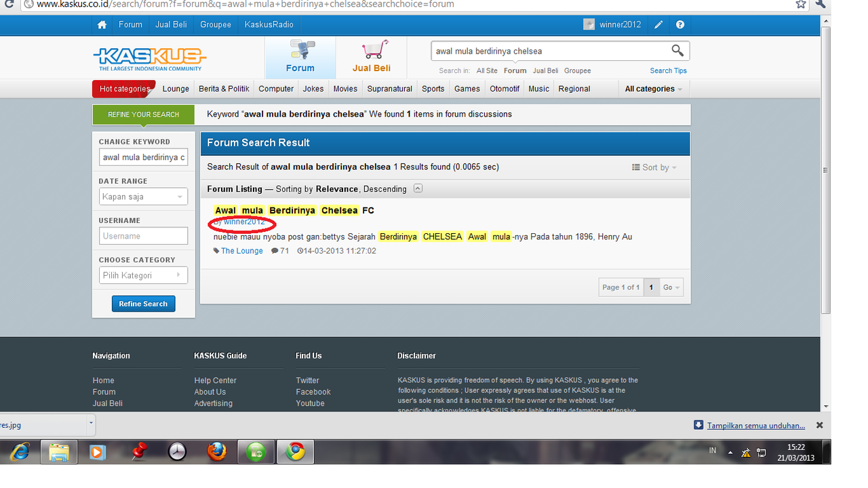The width and height of the screenshot is (868, 488).
Task: Open the Otomotif category
Action: pyautogui.click(x=505, y=89)
